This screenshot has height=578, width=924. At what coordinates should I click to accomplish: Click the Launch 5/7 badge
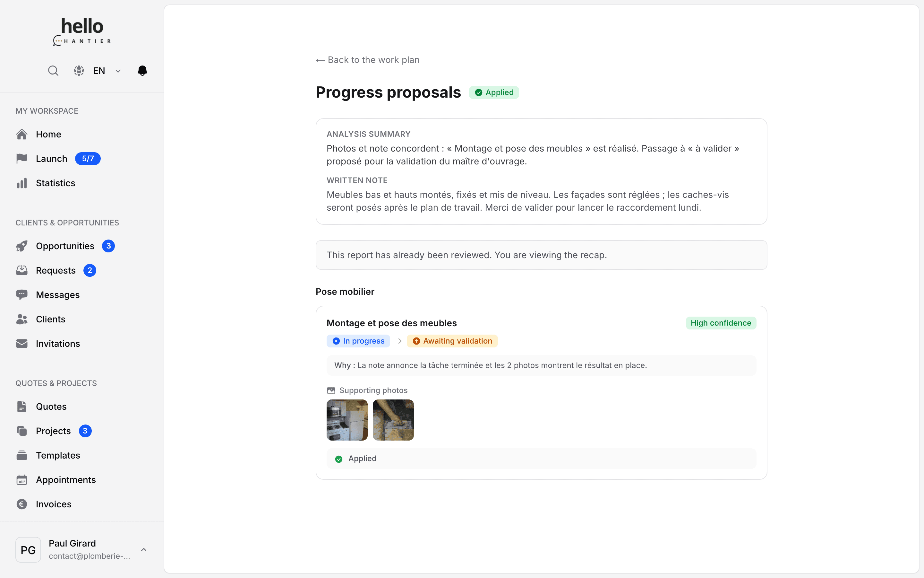click(x=88, y=159)
